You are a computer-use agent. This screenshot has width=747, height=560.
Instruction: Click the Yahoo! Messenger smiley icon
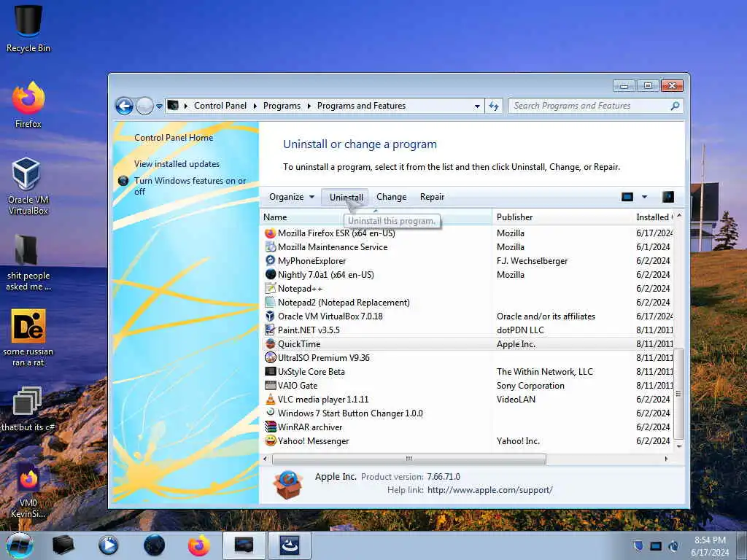coord(270,441)
